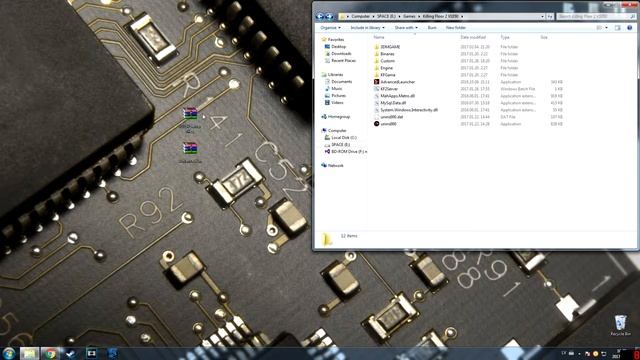Select Killing Floor 2 breadcrumb segment

pyautogui.click(x=440, y=16)
